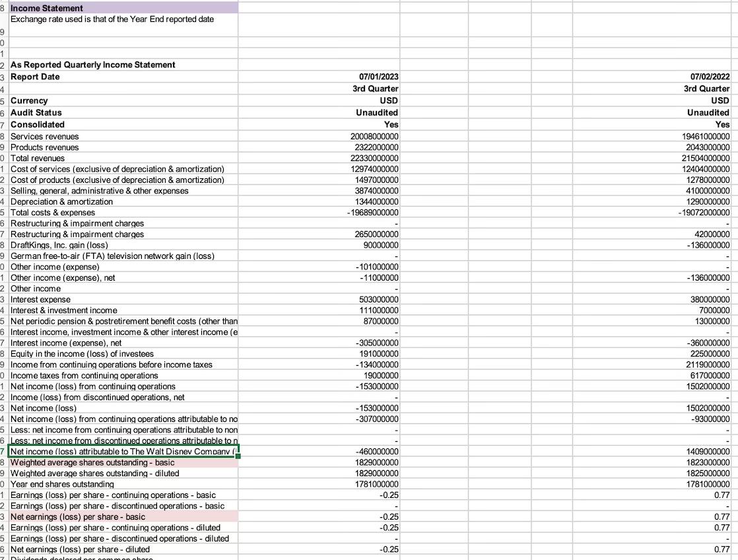
Task: Select the Net income (loss) attributable cell
Action: tap(119, 452)
